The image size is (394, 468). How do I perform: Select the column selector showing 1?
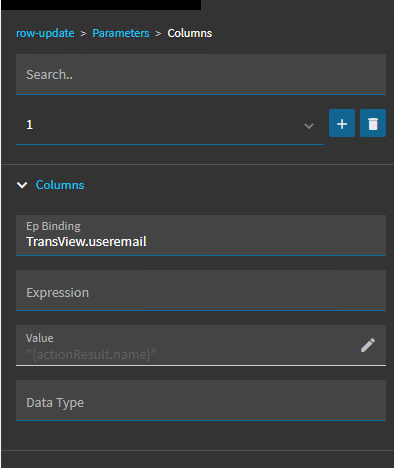click(170, 126)
